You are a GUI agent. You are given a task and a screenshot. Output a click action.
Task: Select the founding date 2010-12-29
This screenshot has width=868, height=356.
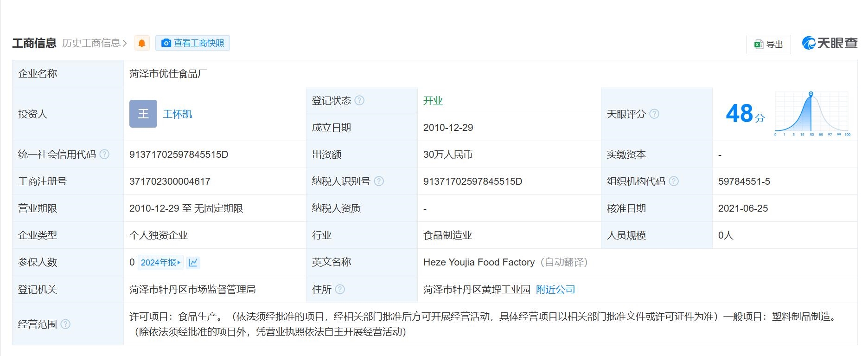point(448,128)
